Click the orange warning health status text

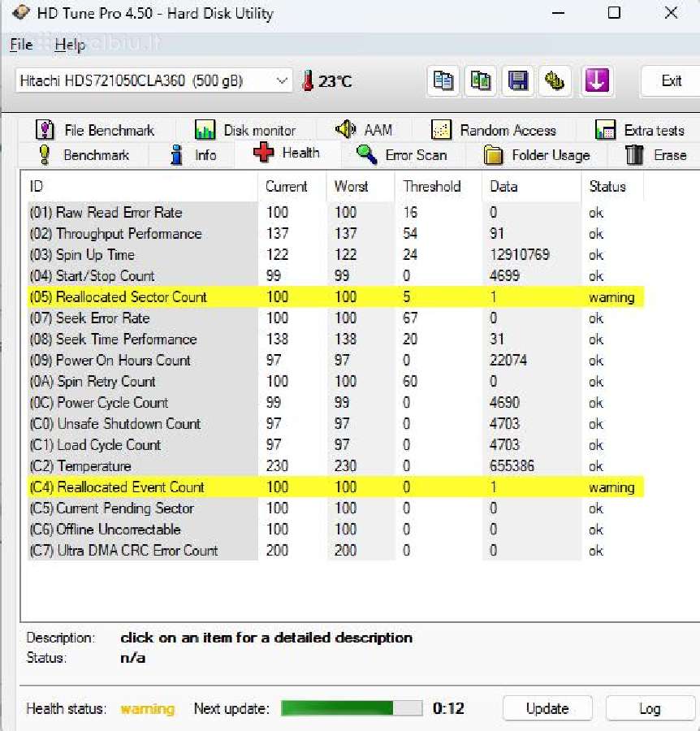[147, 709]
